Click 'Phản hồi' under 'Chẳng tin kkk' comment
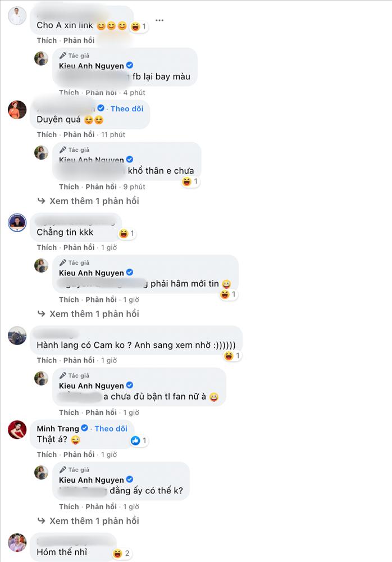This screenshot has height=562, width=392. pyautogui.click(x=79, y=248)
